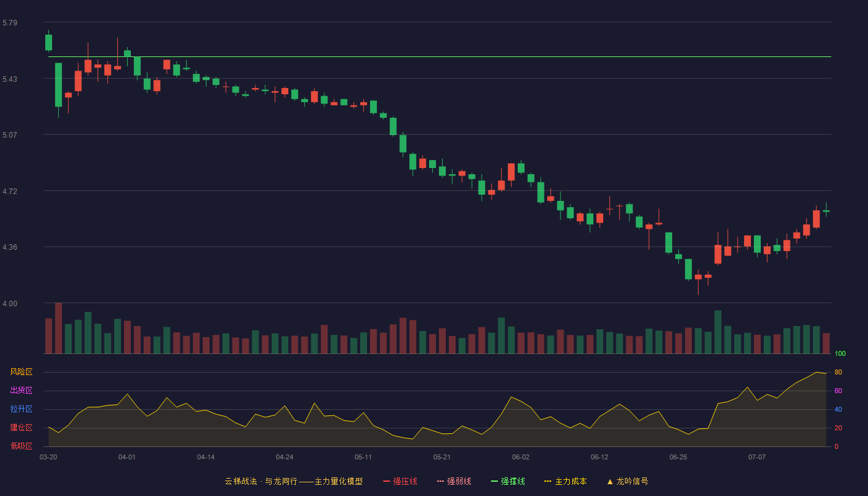This screenshot has height=496, width=868.
Task: Click the 03-20 date axis label
Action: 48,457
